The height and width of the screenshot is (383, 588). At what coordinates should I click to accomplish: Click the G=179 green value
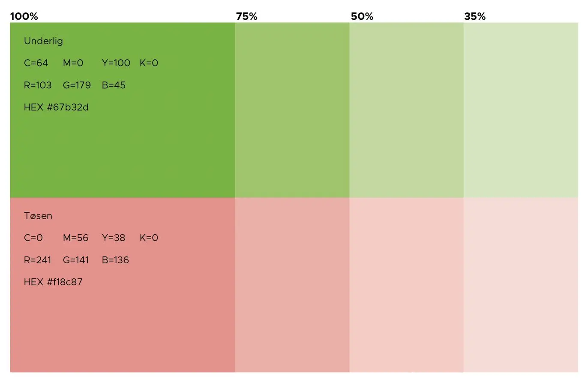click(x=77, y=85)
